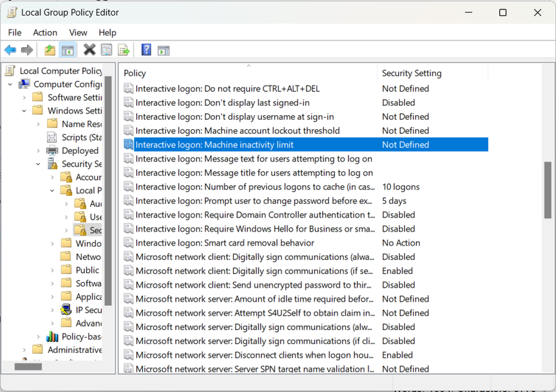Click the Show/Hide Action Pane icon

[162, 49]
